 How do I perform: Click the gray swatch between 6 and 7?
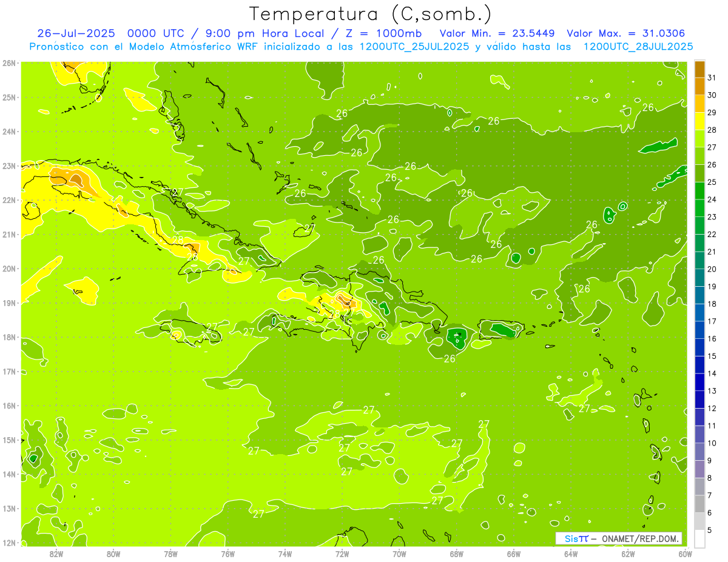pyautogui.click(x=699, y=504)
